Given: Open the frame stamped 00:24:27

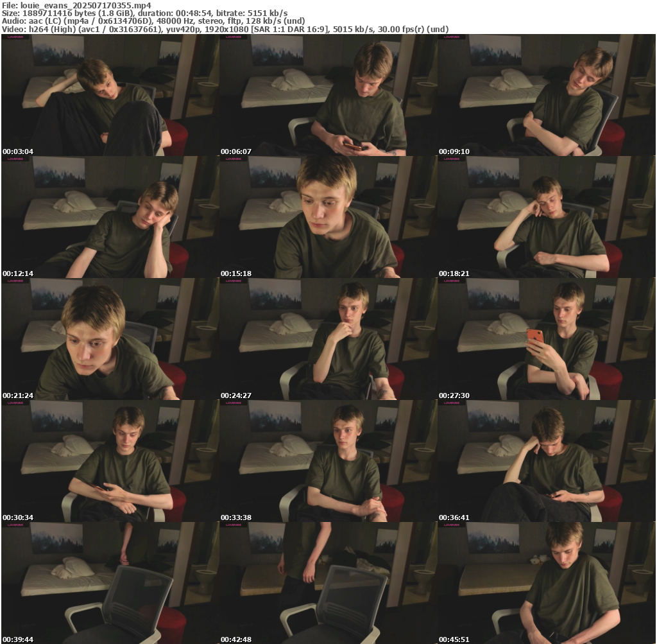Looking at the screenshot, I should click(x=328, y=339).
